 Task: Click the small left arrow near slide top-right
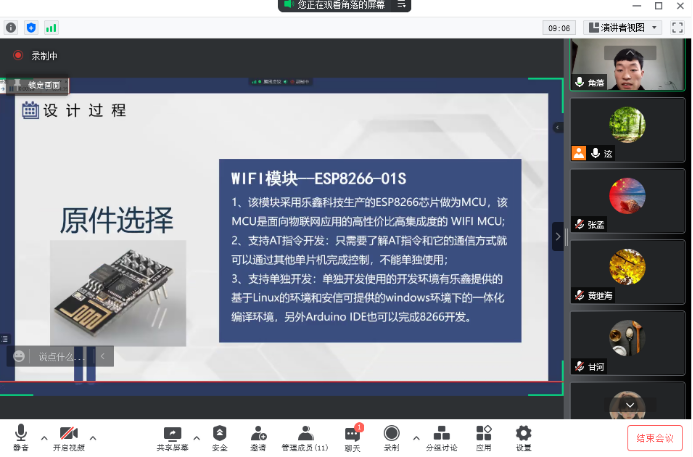[x=557, y=127]
